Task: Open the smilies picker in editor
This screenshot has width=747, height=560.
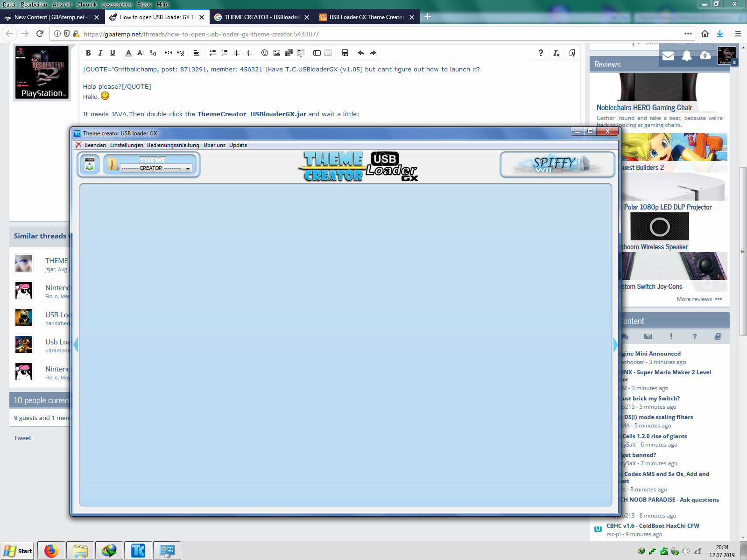Action: (x=265, y=53)
